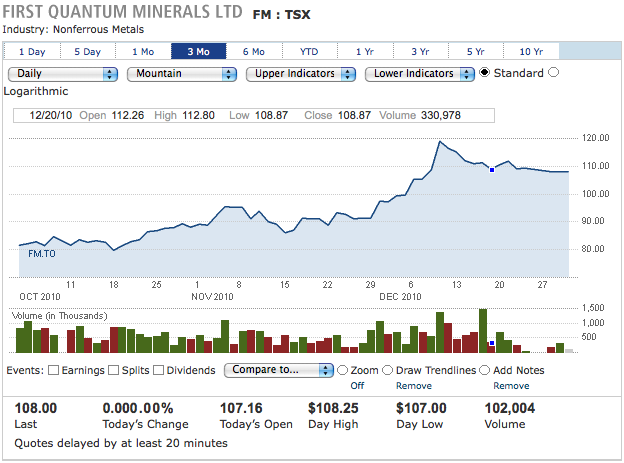Select the 1 Mo time range tab

click(x=143, y=51)
